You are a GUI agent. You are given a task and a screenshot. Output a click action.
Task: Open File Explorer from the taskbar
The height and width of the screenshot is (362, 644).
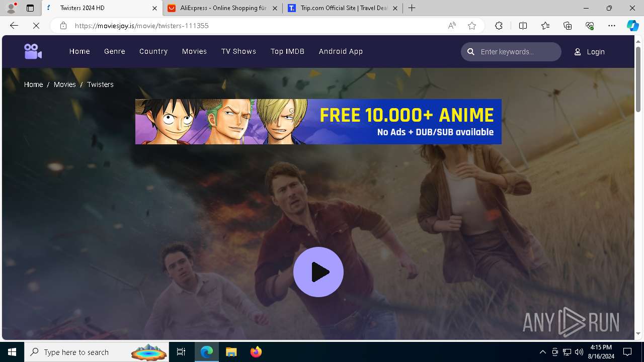coord(231,352)
